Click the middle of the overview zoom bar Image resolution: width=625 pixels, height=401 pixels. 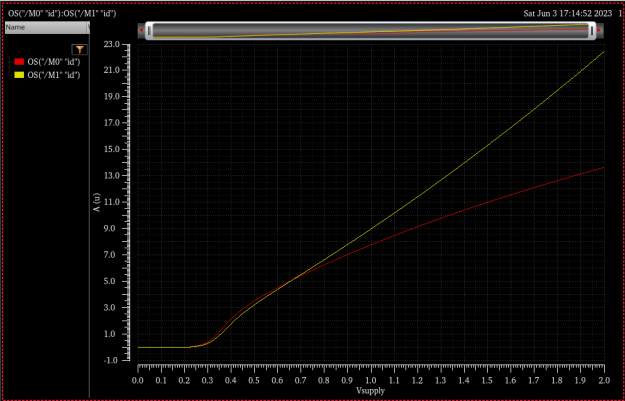click(374, 32)
